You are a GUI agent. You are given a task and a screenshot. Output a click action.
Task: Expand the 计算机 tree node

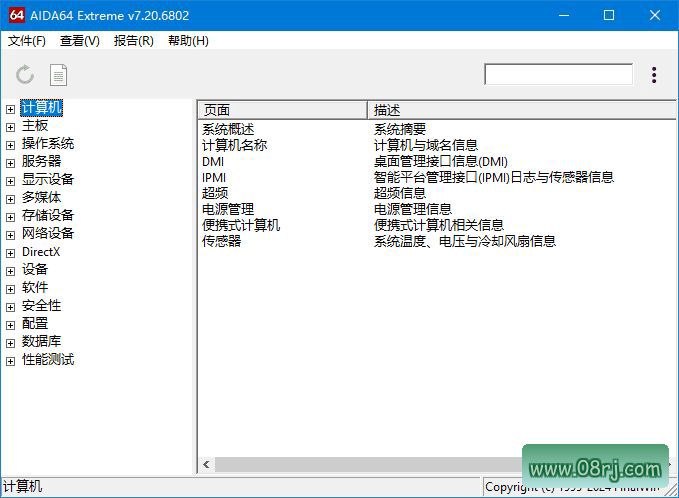pyautogui.click(x=10, y=109)
